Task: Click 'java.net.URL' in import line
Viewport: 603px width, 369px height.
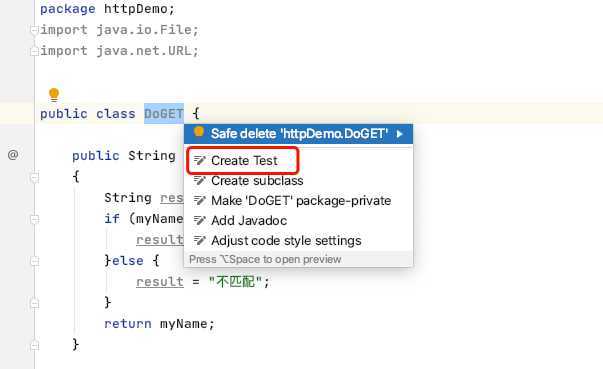Action: click(x=144, y=51)
